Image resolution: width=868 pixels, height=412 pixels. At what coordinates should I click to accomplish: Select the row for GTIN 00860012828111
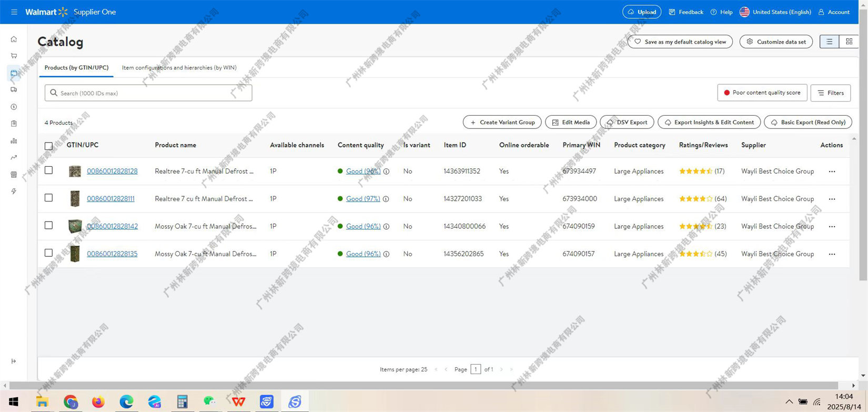(48, 198)
